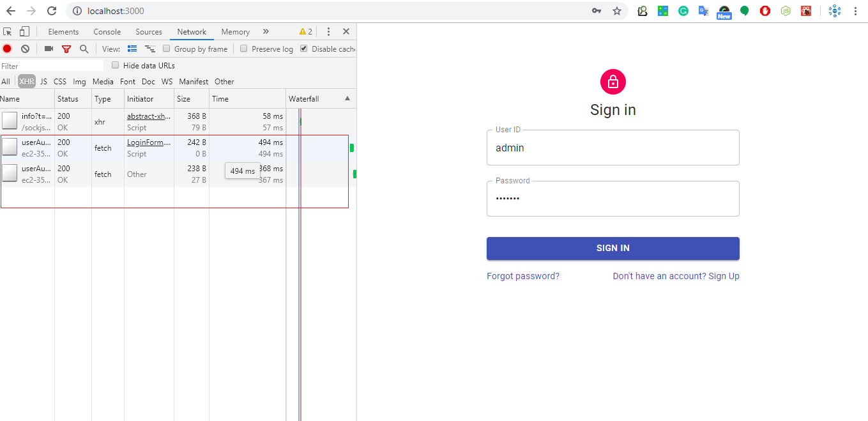Select the JS filter type
Viewport: 868px width, 421px height.
pyautogui.click(x=43, y=81)
